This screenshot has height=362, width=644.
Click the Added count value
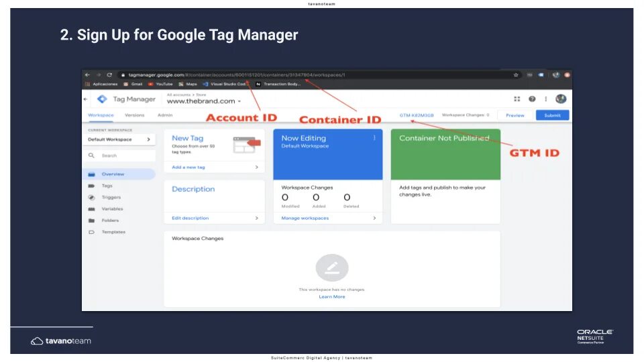click(x=316, y=197)
